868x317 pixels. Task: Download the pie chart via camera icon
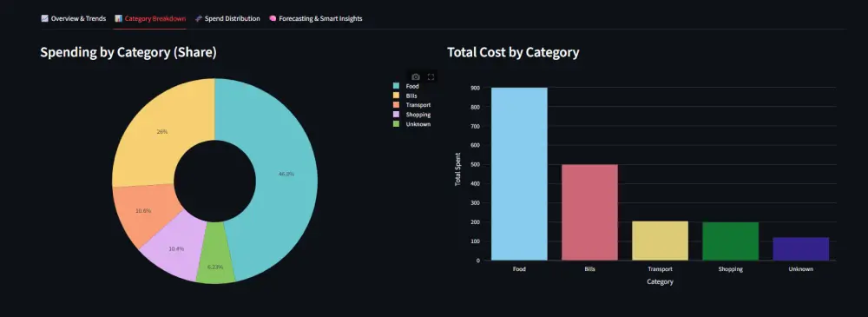[x=416, y=77]
